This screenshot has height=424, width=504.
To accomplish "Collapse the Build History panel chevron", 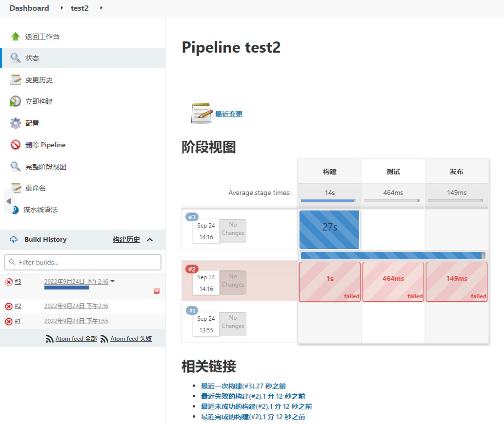I will pyautogui.click(x=150, y=239).
